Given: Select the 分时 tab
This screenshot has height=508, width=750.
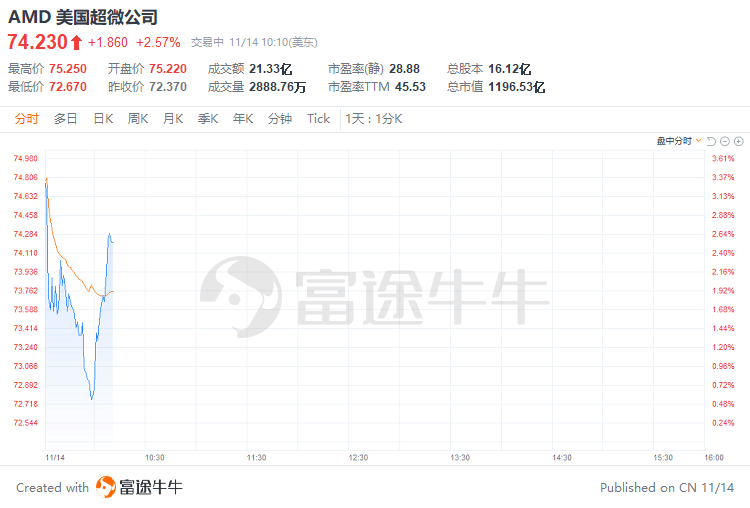Looking at the screenshot, I should point(26,119).
